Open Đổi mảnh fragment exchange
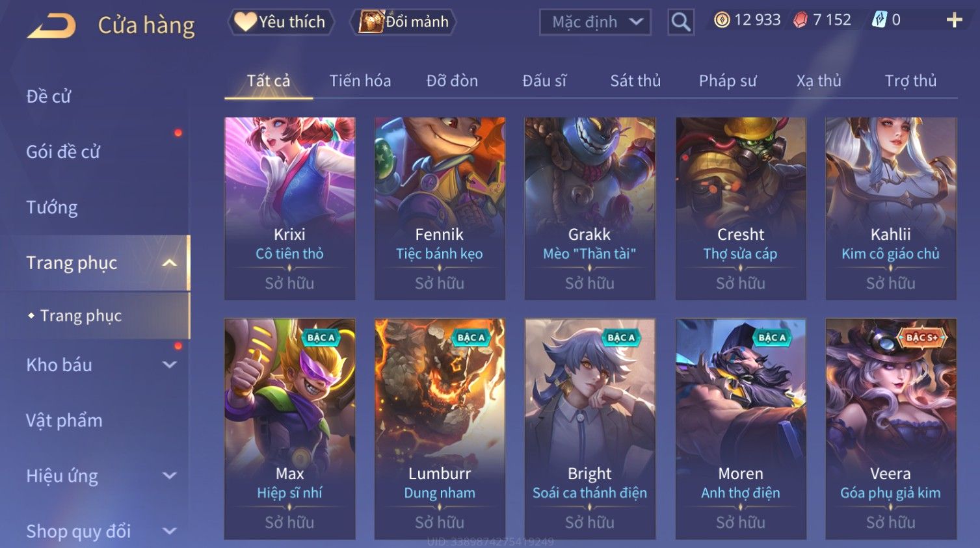 point(403,22)
